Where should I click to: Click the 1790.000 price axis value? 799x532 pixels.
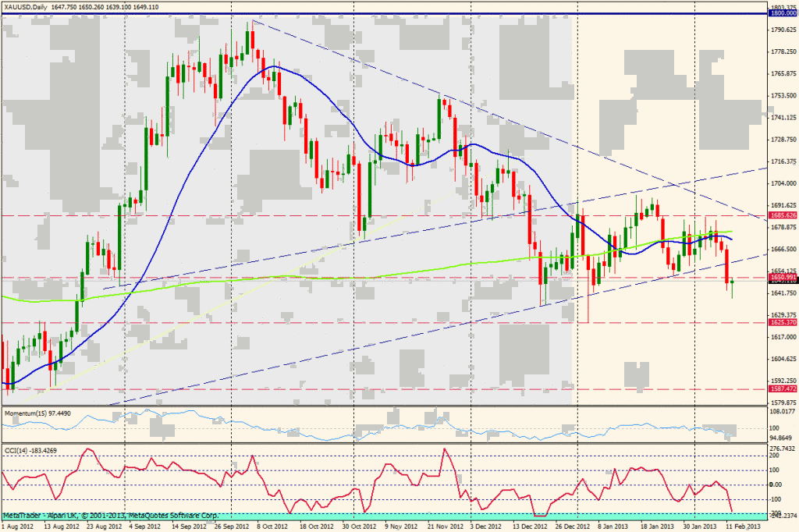(783, 30)
